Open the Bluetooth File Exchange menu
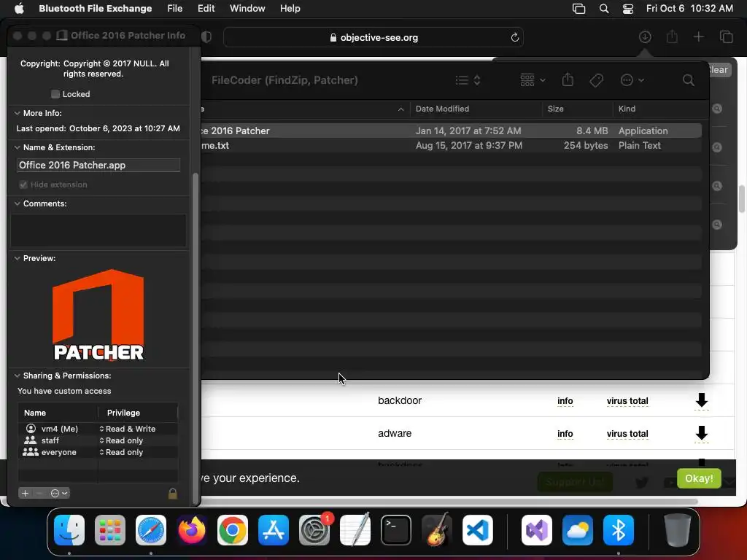The width and height of the screenshot is (747, 560). 96,9
